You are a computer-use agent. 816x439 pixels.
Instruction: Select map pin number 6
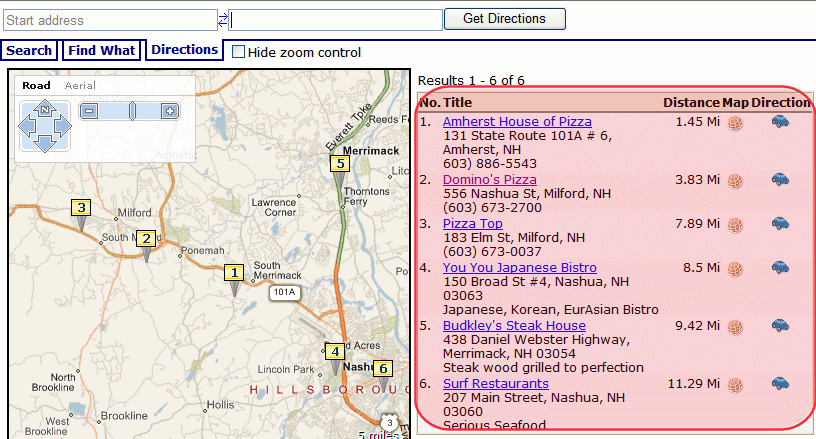(x=383, y=369)
